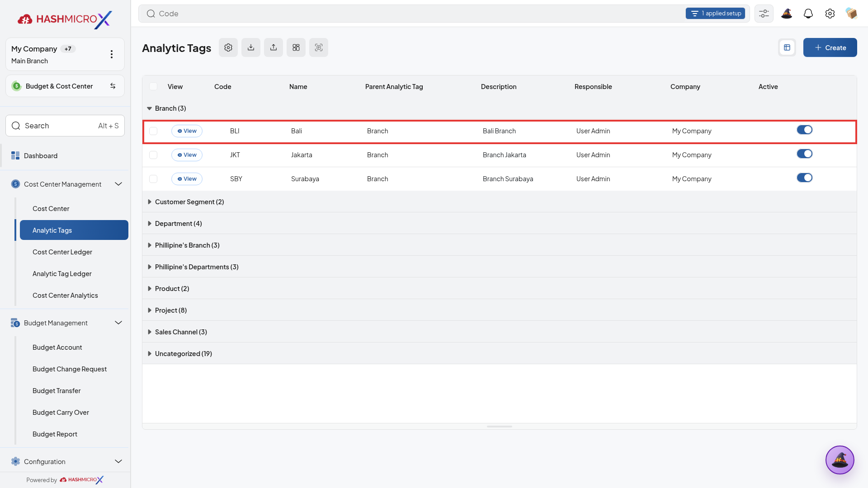868x488 pixels.
Task: Open Cost Center in the sidebar
Action: pos(51,209)
